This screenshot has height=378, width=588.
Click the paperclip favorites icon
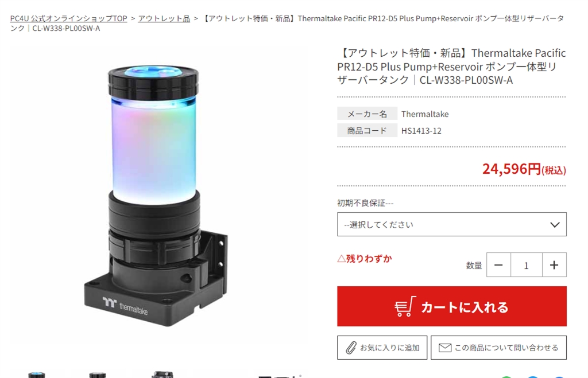pyautogui.click(x=351, y=348)
